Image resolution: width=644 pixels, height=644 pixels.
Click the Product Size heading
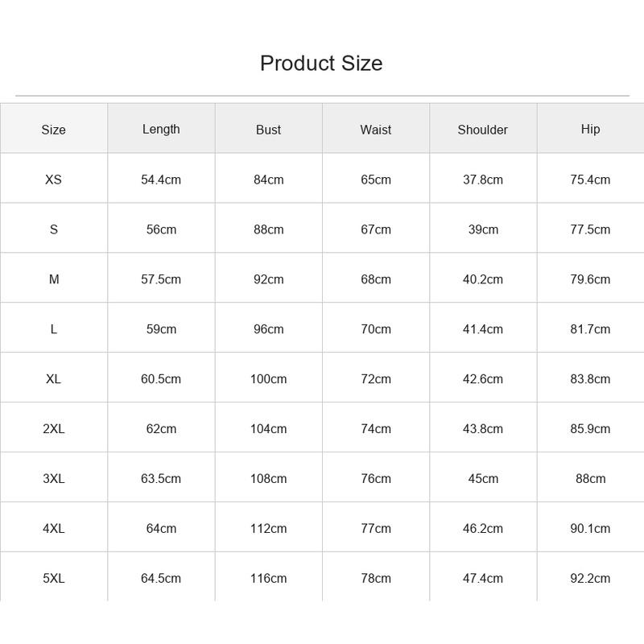click(x=321, y=64)
